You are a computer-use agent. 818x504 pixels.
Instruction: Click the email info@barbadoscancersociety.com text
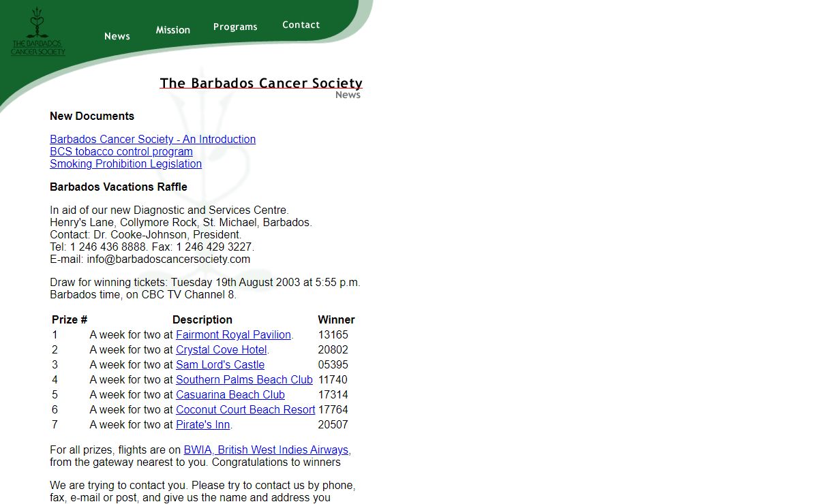pyautogui.click(x=168, y=259)
